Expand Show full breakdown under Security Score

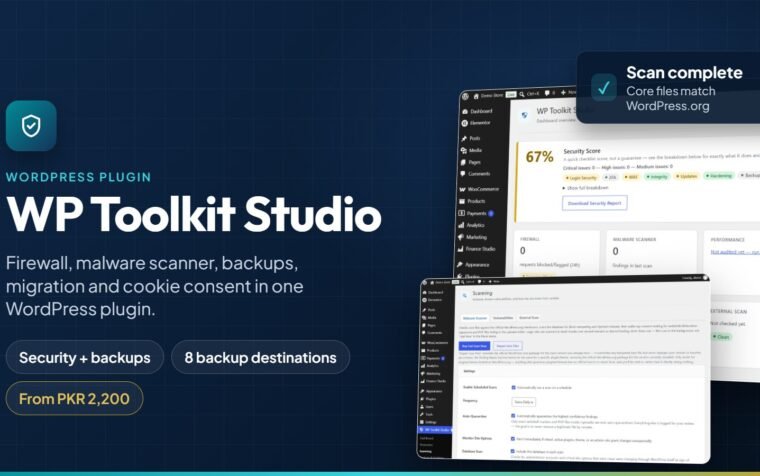click(585, 188)
